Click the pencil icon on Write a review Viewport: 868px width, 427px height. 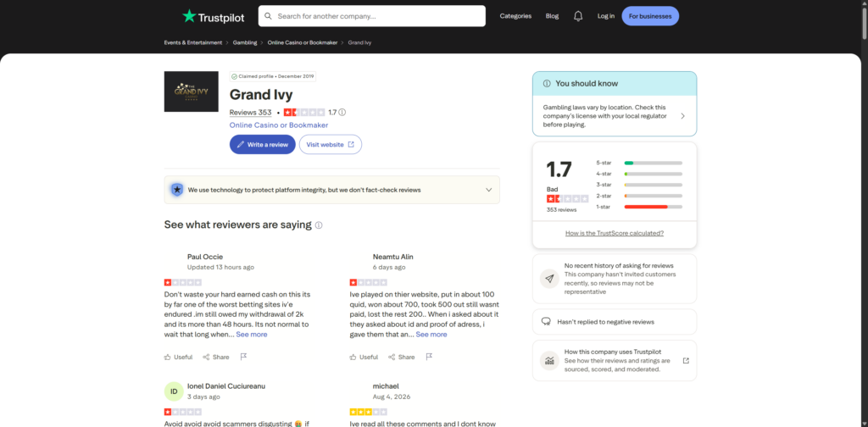coord(240,144)
